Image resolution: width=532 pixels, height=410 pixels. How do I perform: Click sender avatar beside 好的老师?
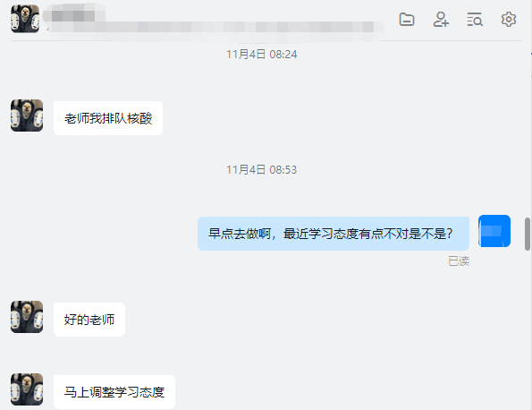point(27,317)
